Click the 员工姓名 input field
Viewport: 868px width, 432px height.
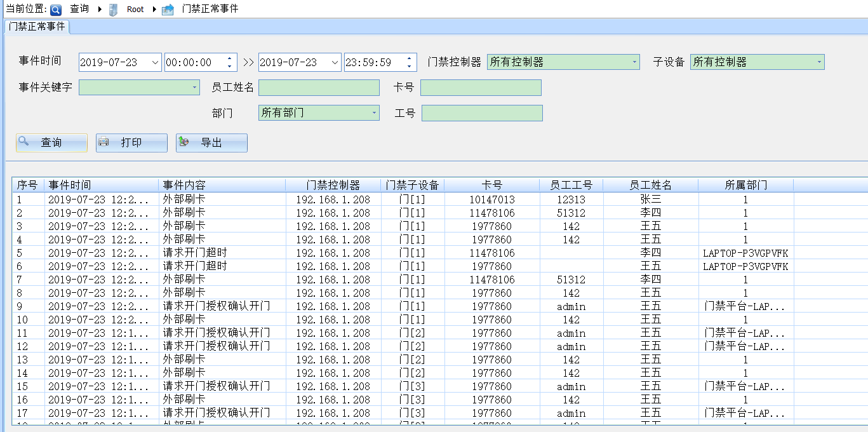(319, 88)
